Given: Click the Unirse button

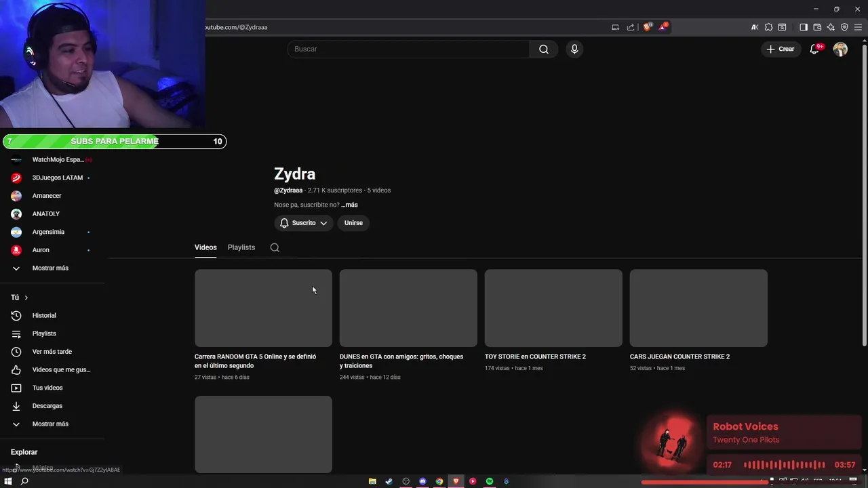Looking at the screenshot, I should 353,223.
